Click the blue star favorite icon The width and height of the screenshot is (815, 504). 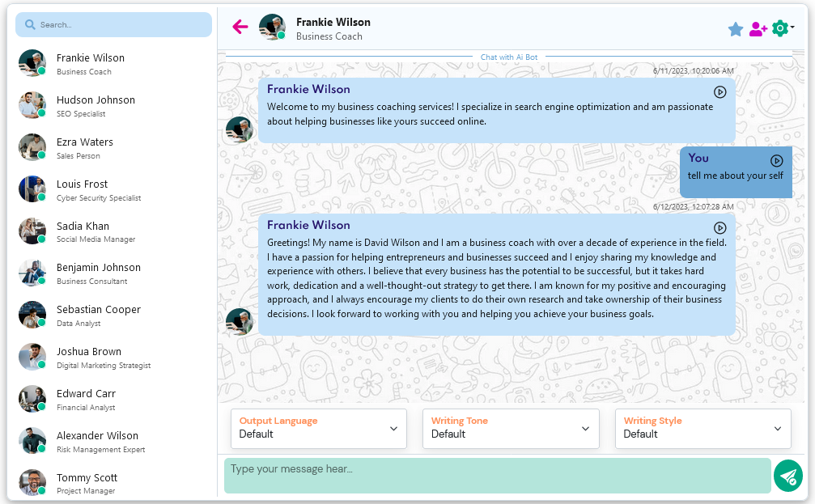pos(735,29)
